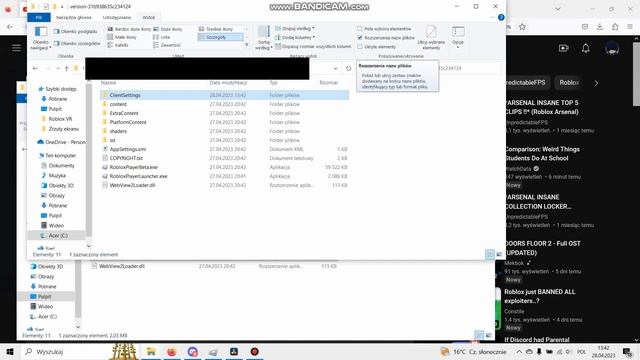Enable Pola wyboru elementów checkbox
Screen dimensions: 640x360
pos(360,29)
